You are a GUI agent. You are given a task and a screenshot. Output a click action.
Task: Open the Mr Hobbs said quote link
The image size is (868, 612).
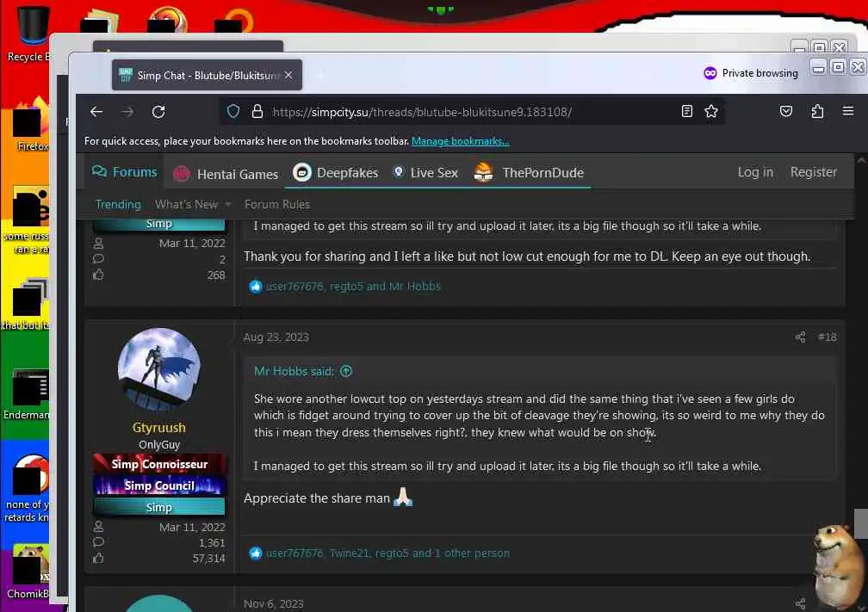point(294,371)
